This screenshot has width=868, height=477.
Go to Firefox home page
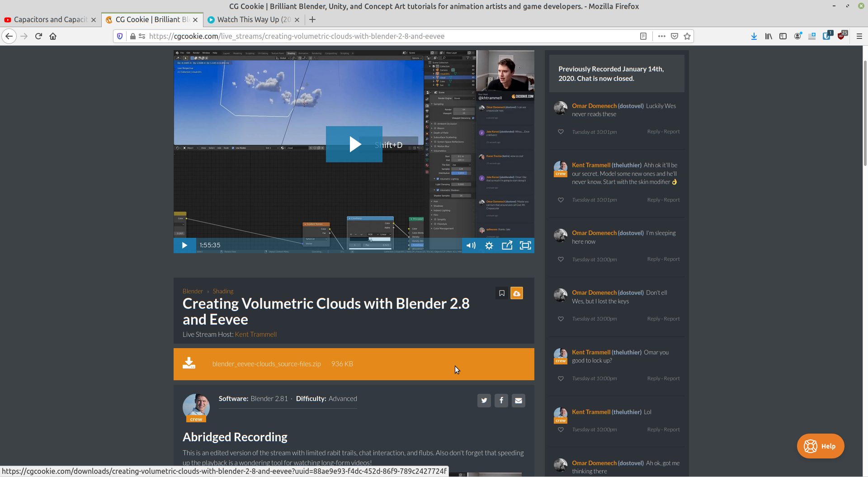[x=53, y=36]
